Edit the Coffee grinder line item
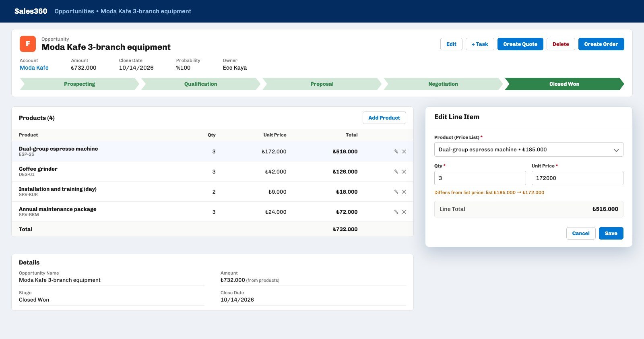Screen dimensions: 644x339 tap(396, 172)
